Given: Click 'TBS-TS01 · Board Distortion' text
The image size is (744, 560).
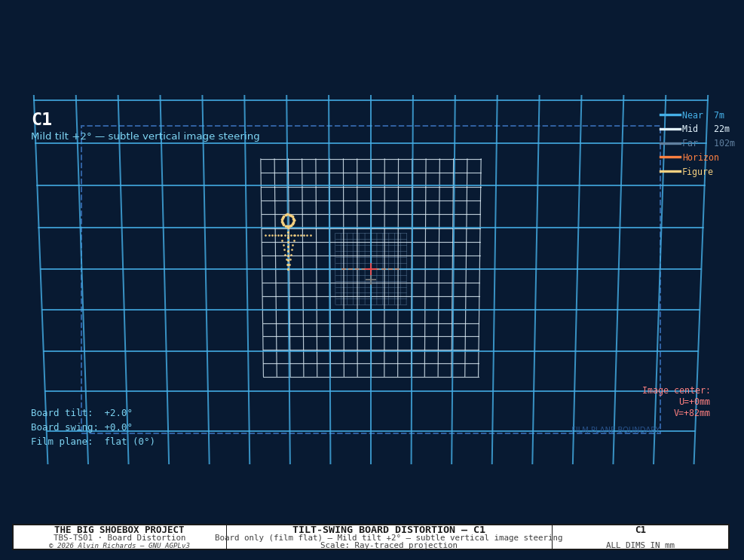Looking at the screenshot, I should [x=120, y=537].
